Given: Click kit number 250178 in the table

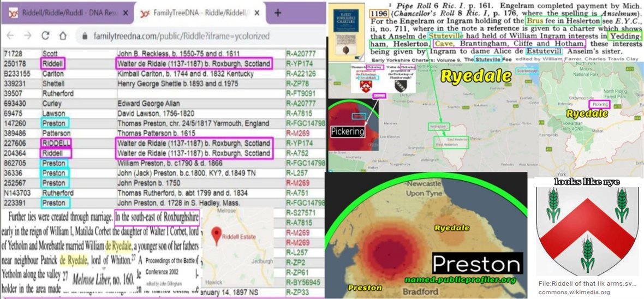Looking at the screenshot, I should (15, 62).
